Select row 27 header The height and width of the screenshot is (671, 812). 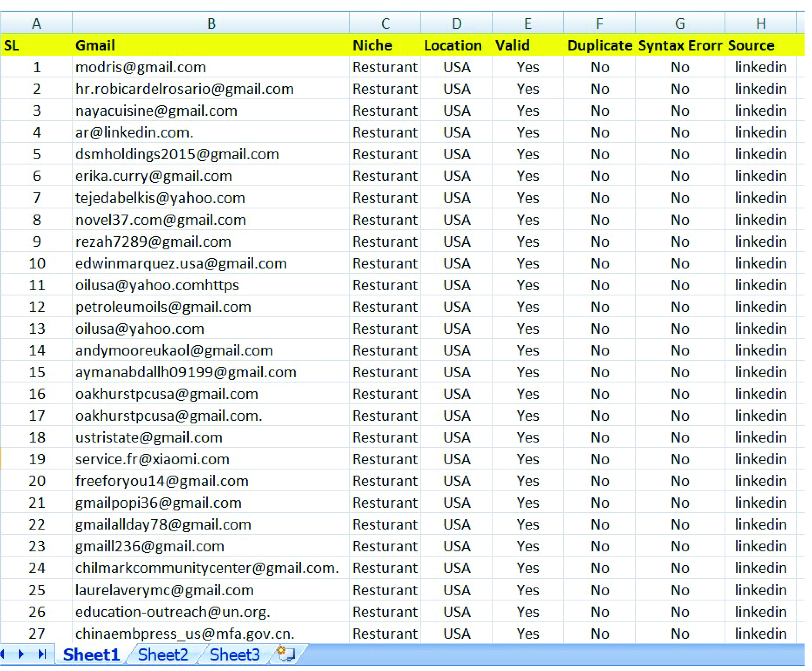(x=37, y=634)
